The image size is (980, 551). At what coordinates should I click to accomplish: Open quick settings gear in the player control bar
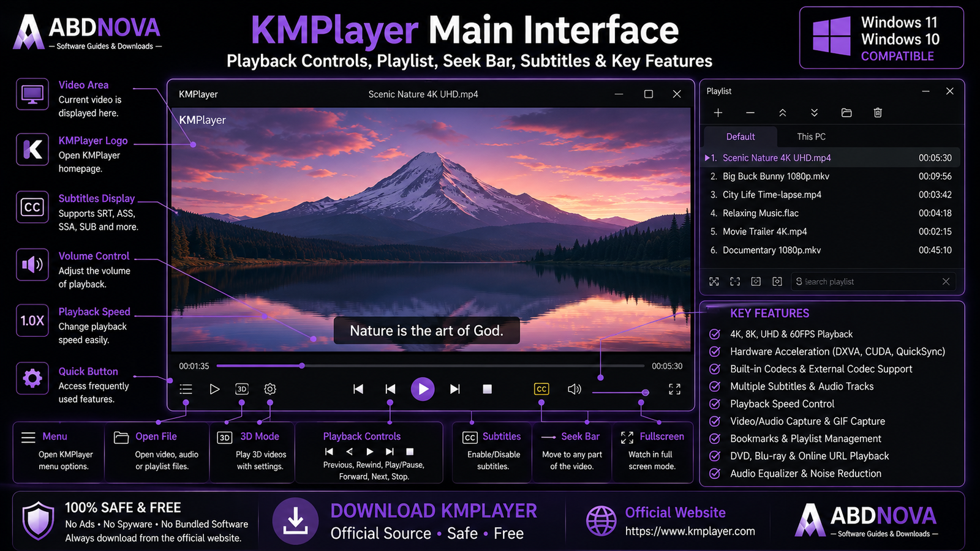click(x=270, y=389)
